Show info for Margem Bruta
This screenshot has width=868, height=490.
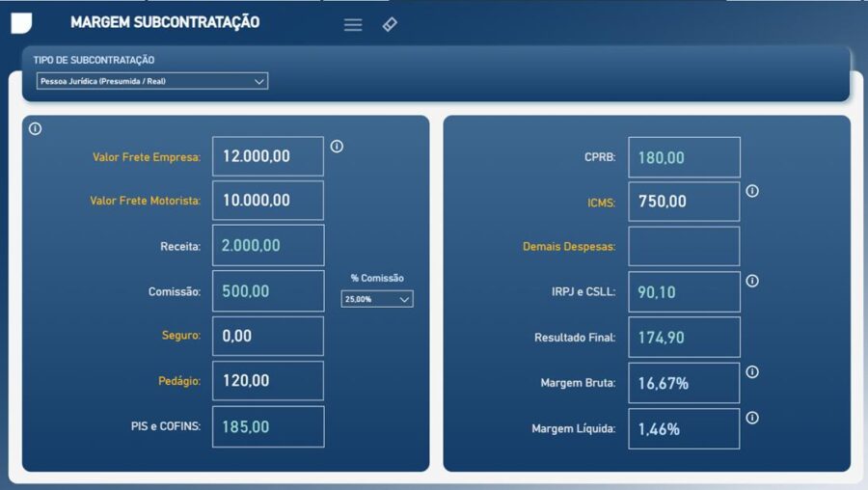coord(752,371)
